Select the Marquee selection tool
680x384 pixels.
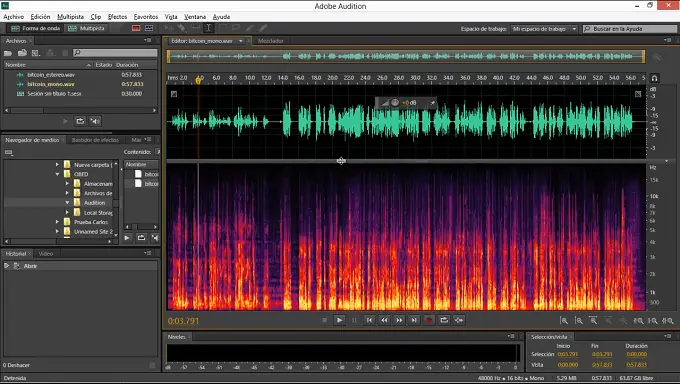click(x=222, y=28)
